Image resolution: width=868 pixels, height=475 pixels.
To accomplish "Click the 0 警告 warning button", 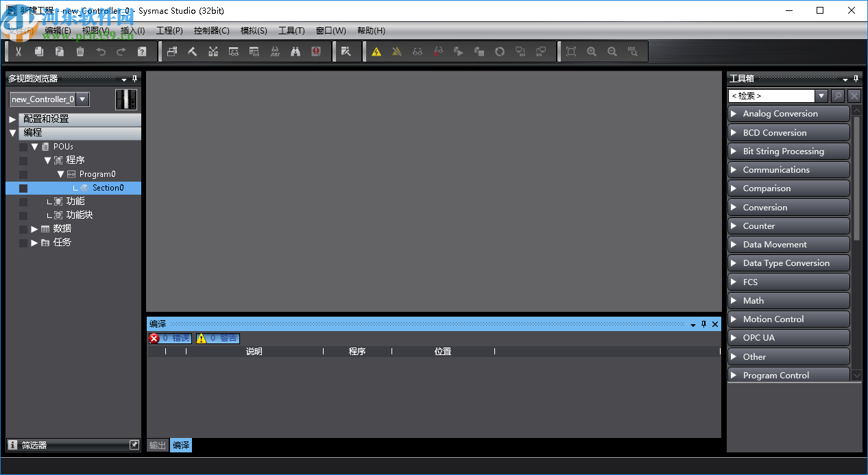I will pos(217,338).
